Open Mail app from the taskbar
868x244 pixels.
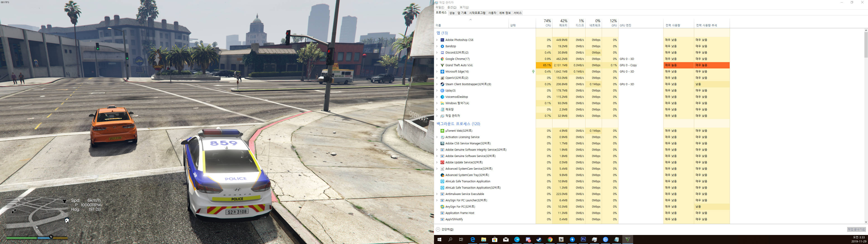506,240
